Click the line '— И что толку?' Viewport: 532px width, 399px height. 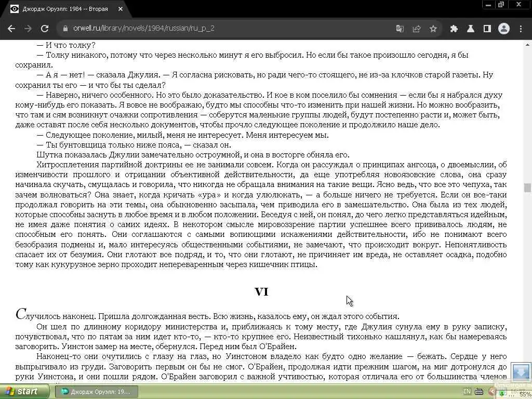click(x=66, y=45)
